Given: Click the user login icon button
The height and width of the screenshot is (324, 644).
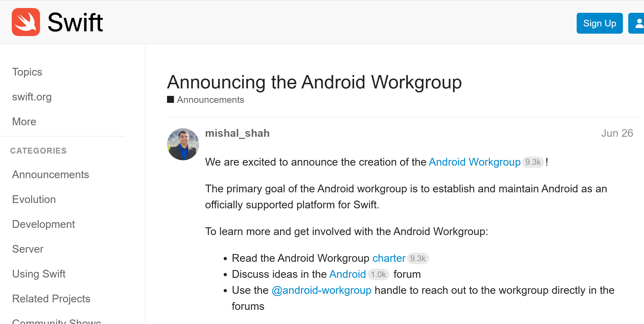Looking at the screenshot, I should click(x=638, y=24).
